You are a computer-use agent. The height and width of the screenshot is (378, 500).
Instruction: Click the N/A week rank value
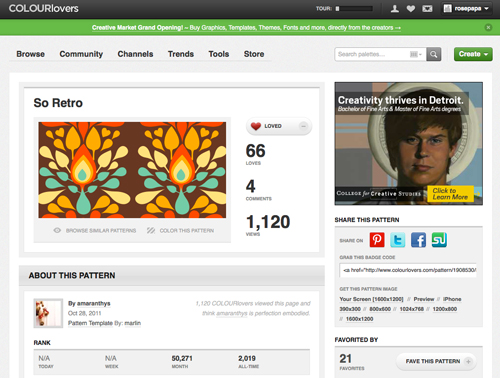pos(111,358)
